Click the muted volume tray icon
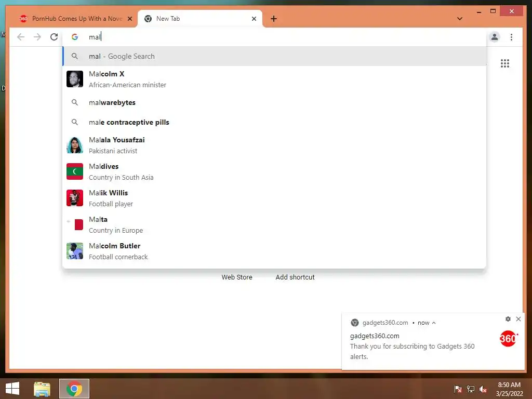The image size is (532, 399). [483, 389]
